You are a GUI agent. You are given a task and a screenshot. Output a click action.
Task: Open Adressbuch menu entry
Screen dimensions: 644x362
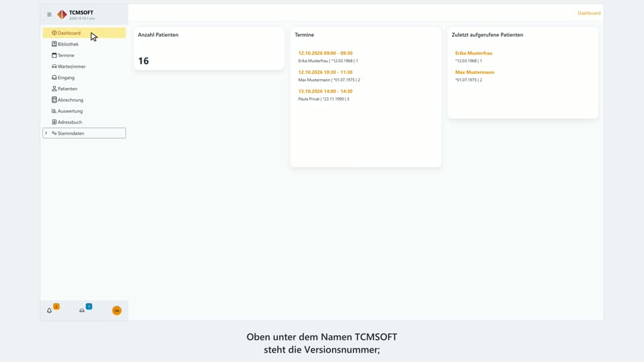point(70,122)
